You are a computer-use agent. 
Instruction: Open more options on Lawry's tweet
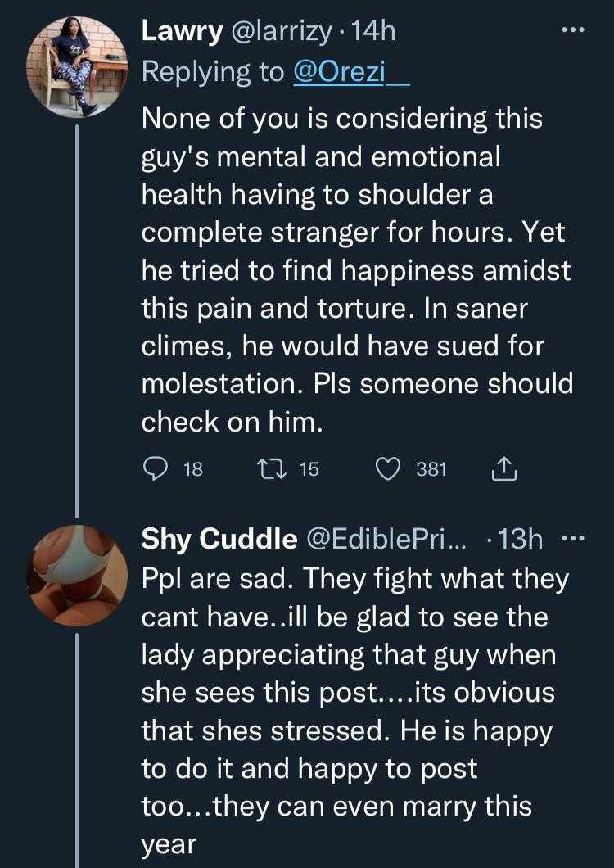[571, 31]
